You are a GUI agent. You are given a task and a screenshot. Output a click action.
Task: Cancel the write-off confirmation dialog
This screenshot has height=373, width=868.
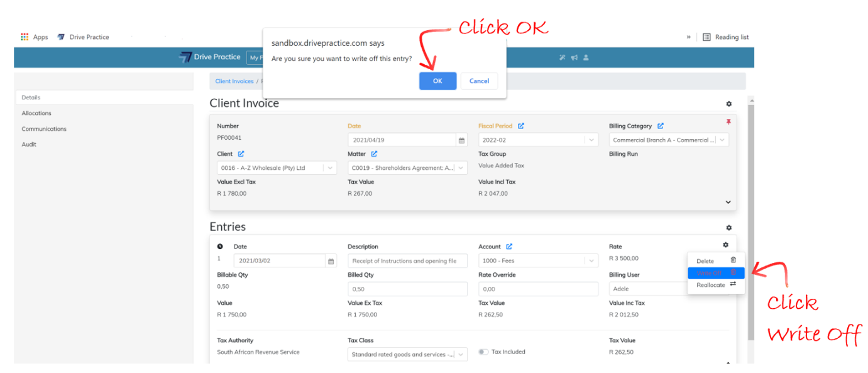[x=479, y=81]
